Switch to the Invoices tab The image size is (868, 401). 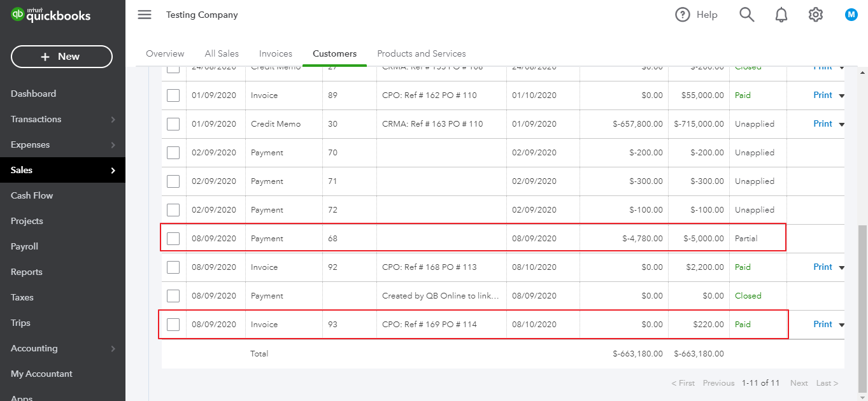click(x=275, y=53)
